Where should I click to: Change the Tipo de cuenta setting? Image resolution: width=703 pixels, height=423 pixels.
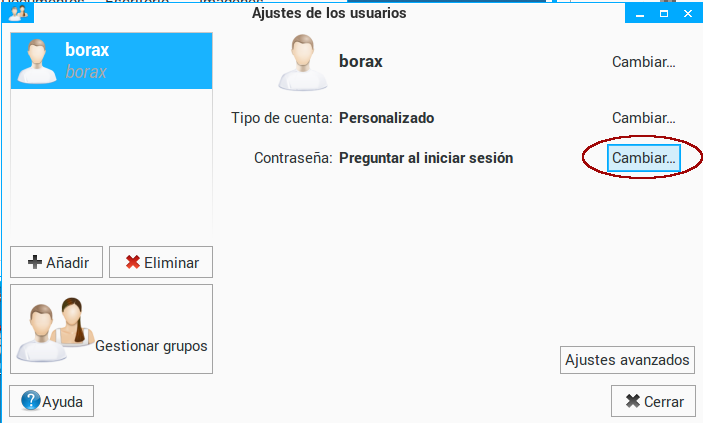[643, 118]
